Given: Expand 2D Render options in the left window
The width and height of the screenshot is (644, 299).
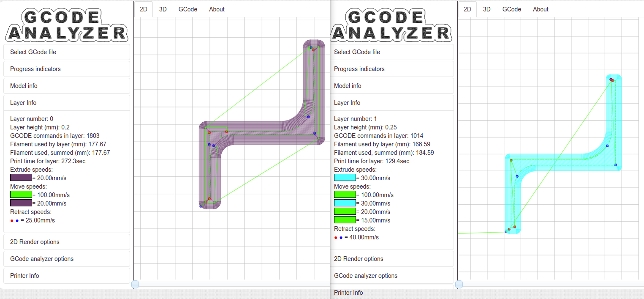Looking at the screenshot, I should 67,242.
